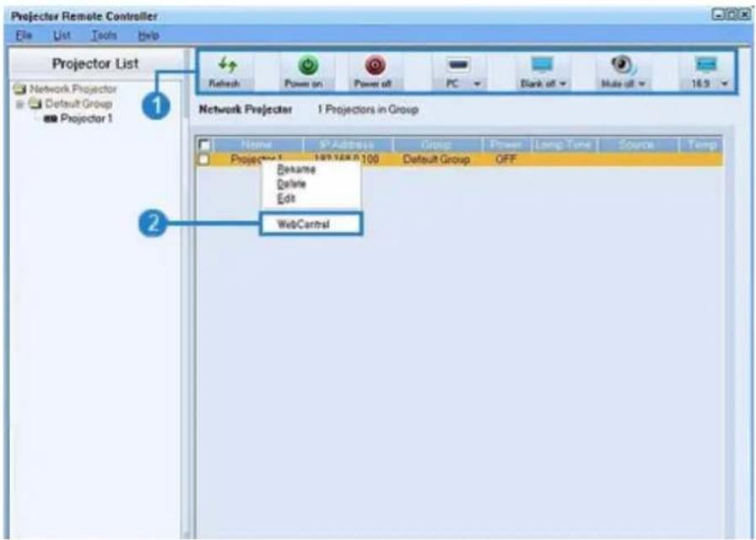Click the Refresh toolbar icon

(227, 65)
